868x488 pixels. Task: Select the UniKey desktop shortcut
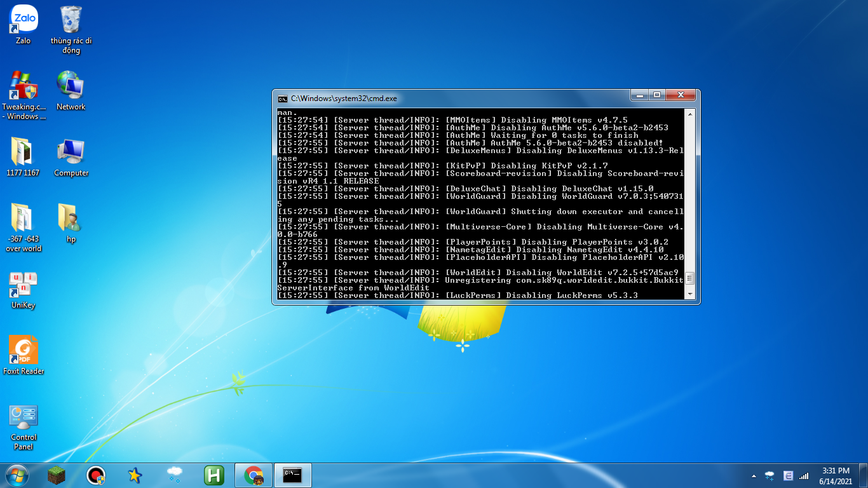pyautogui.click(x=24, y=284)
